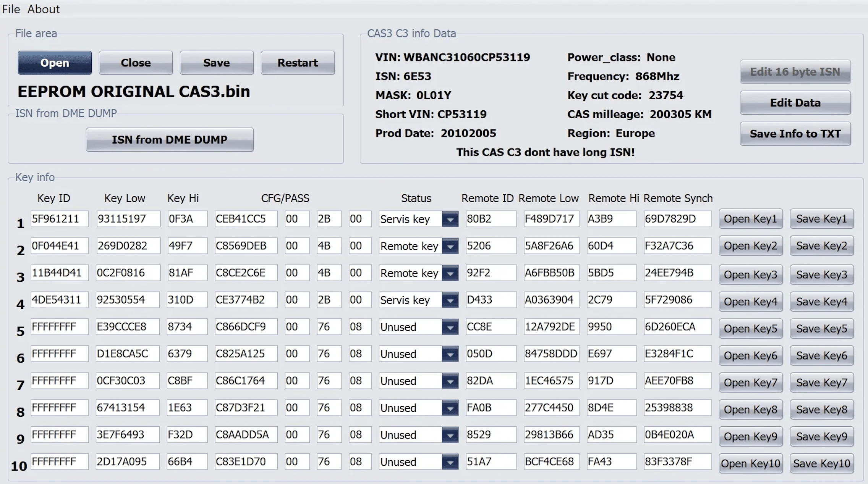Image resolution: width=868 pixels, height=484 pixels.
Task: Click Save Key5 button
Action: 822,329
